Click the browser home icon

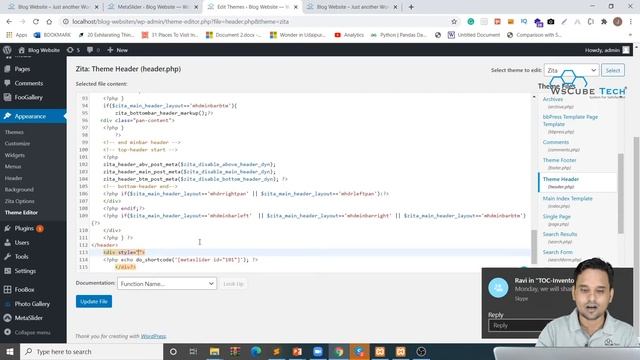49,22
